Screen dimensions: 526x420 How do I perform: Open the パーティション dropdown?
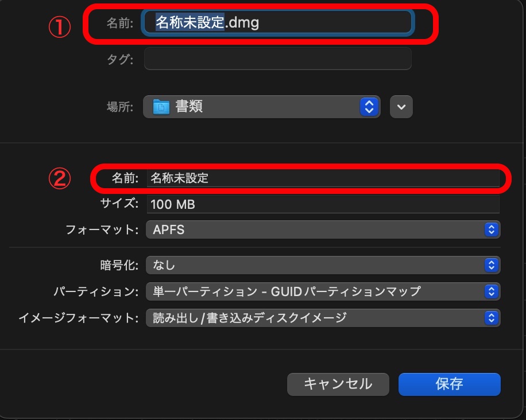pyautogui.click(x=323, y=291)
